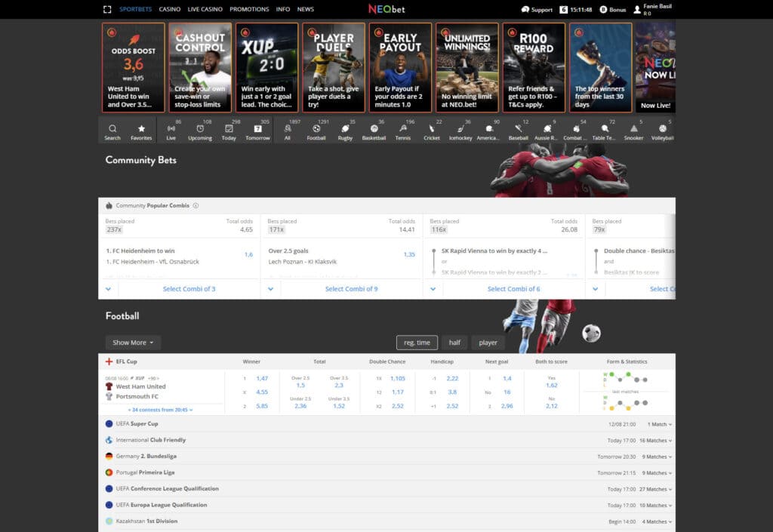Click the info icon beside Popular Combis

[196, 205]
